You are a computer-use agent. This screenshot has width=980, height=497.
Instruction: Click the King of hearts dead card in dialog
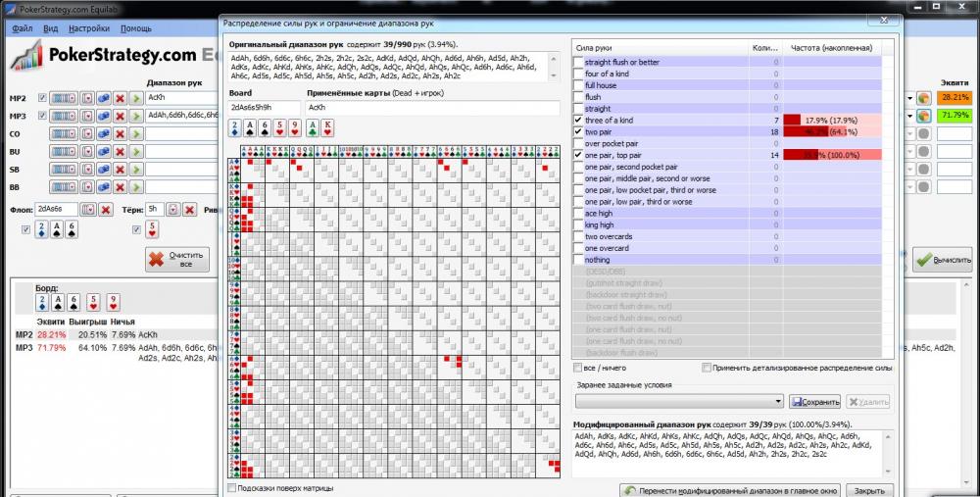click(x=327, y=128)
